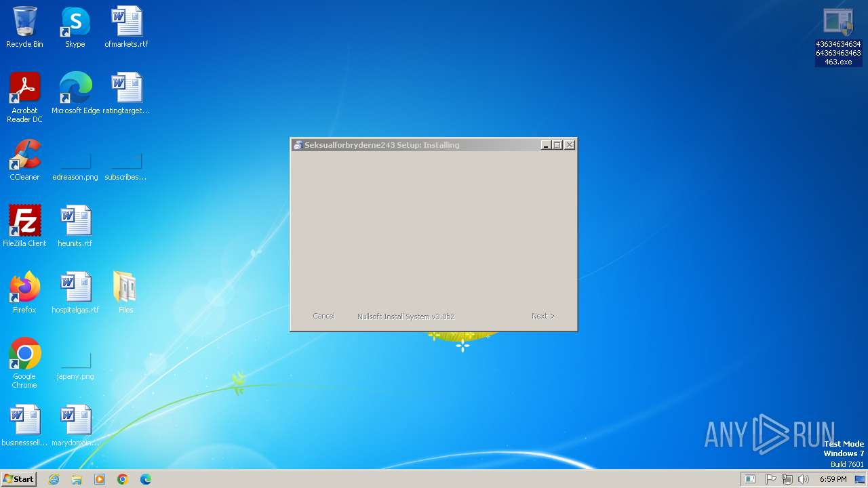
Task: Minimize the Seksualforbryderne243 Setup window
Action: coord(546,145)
